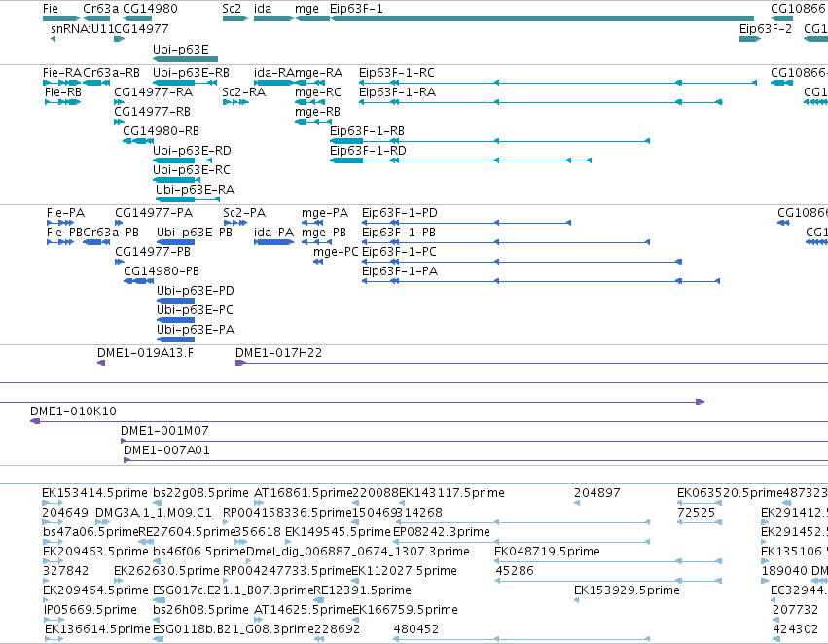Select protein Eip63F-1-PD
Screen dimensions: 828x644
tap(466, 223)
